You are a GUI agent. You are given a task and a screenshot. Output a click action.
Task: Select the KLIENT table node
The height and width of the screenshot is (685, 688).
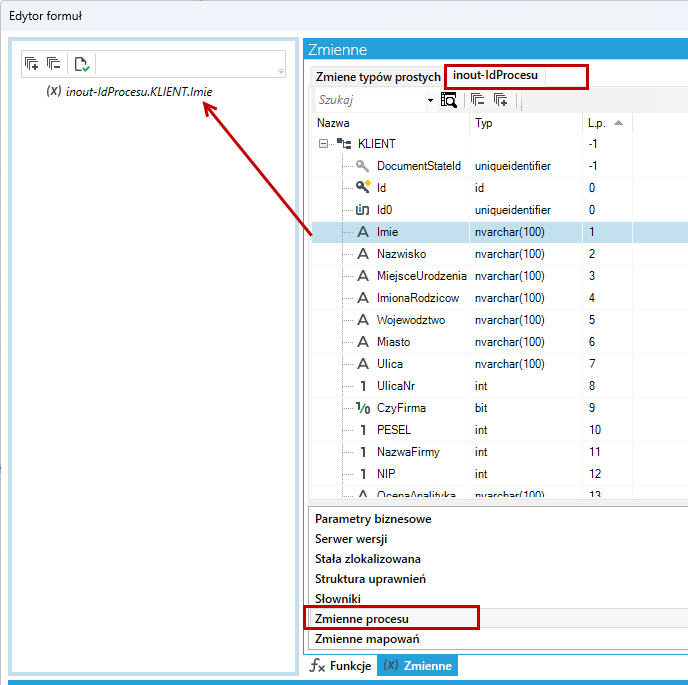tap(376, 144)
